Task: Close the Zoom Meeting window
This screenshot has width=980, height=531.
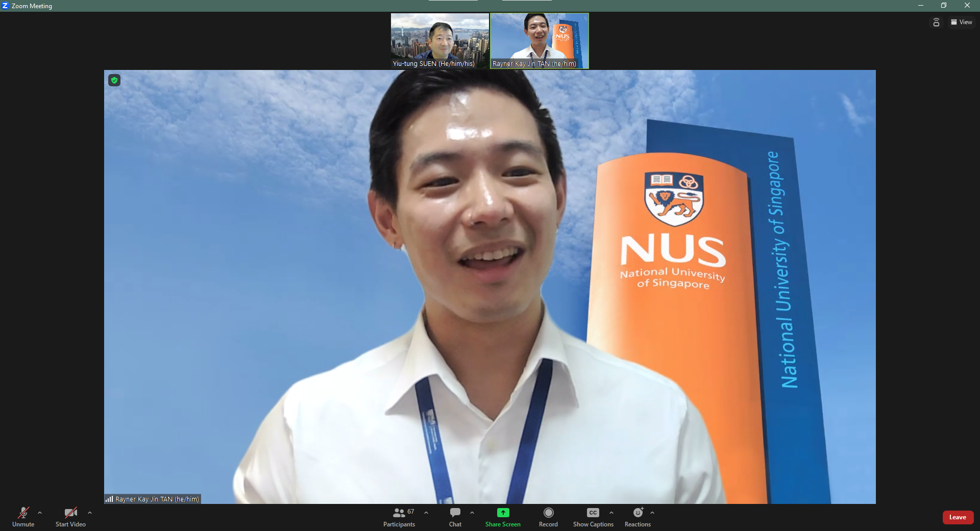Action: [967, 6]
